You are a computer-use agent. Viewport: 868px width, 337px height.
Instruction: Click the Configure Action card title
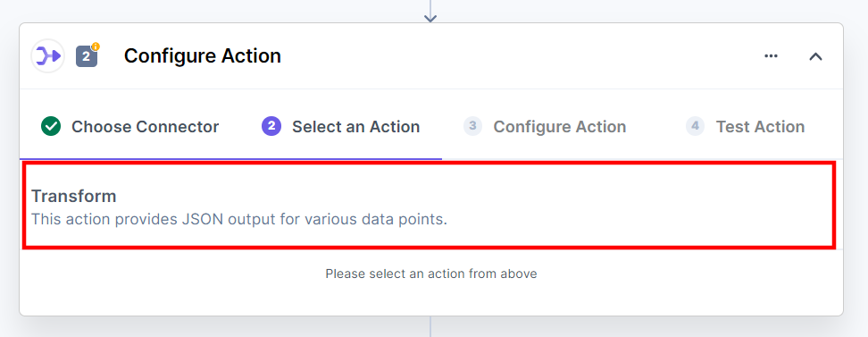203,56
